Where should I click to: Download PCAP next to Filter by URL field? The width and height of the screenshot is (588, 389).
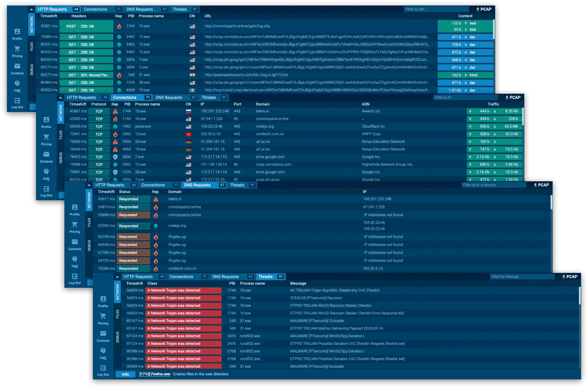(484, 9)
